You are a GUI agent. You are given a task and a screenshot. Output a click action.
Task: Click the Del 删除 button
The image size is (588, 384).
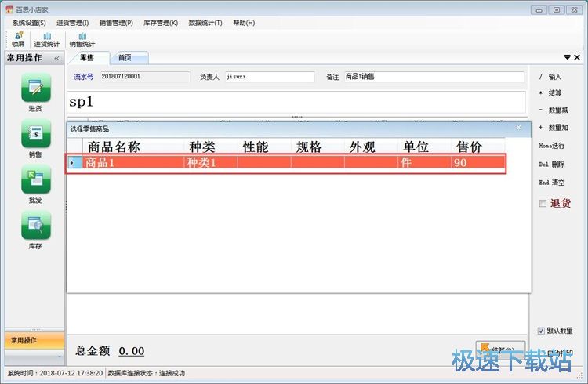point(552,165)
